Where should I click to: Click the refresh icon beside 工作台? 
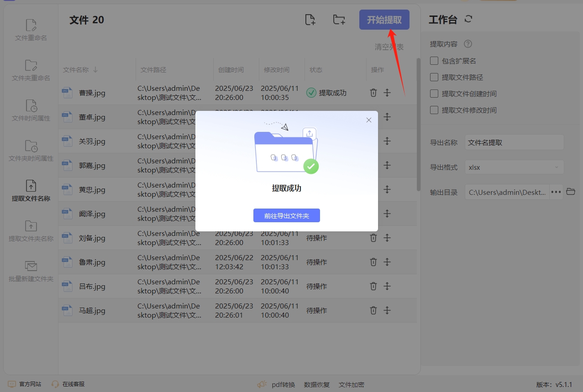pyautogui.click(x=468, y=19)
